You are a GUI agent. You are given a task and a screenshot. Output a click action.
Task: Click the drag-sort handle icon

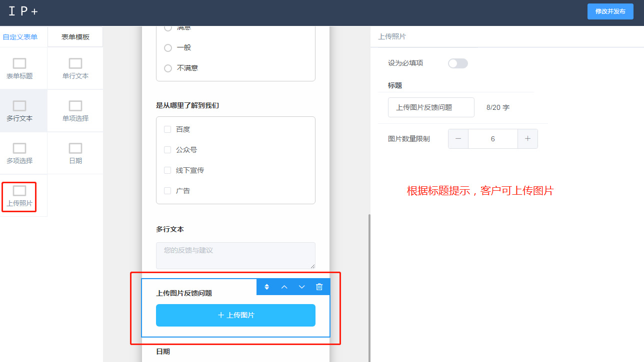[267, 287]
